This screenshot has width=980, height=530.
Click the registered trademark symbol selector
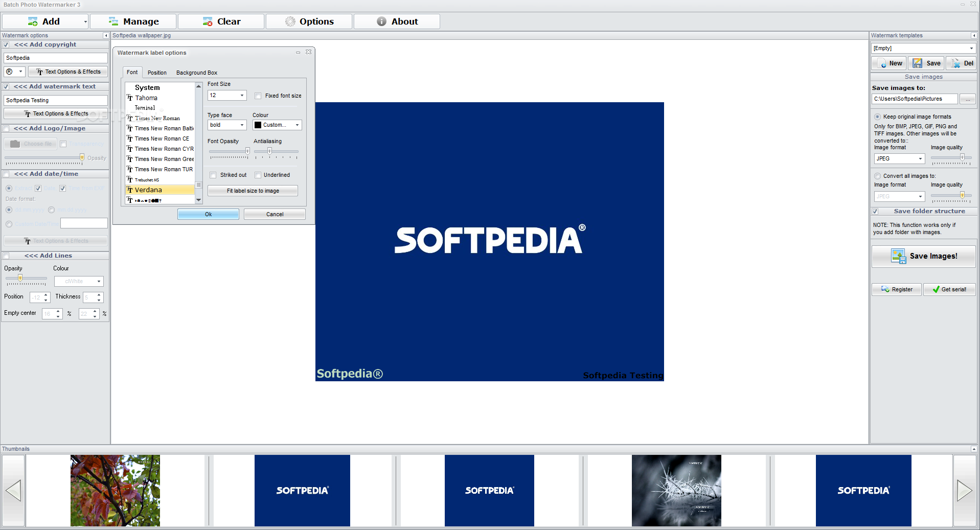10,72
